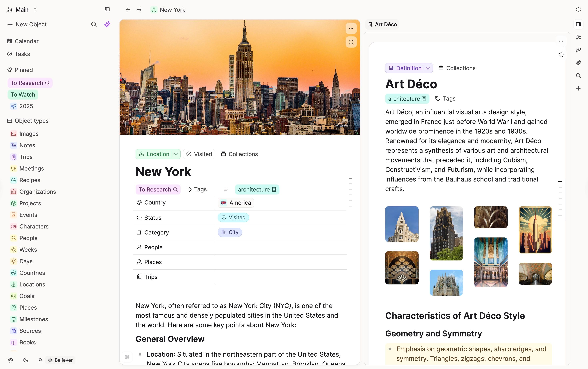Click the New Object button
The height and width of the screenshot is (369, 588).
point(27,24)
